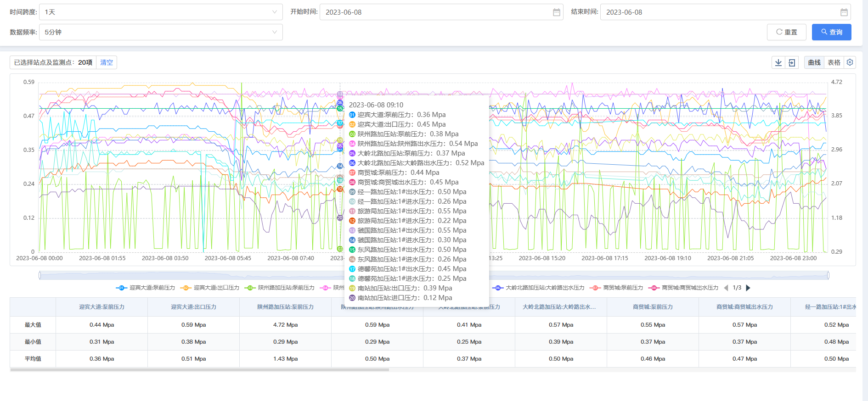Open calendar icon in 开始时间 field
The height and width of the screenshot is (401, 868).
pyautogui.click(x=556, y=12)
